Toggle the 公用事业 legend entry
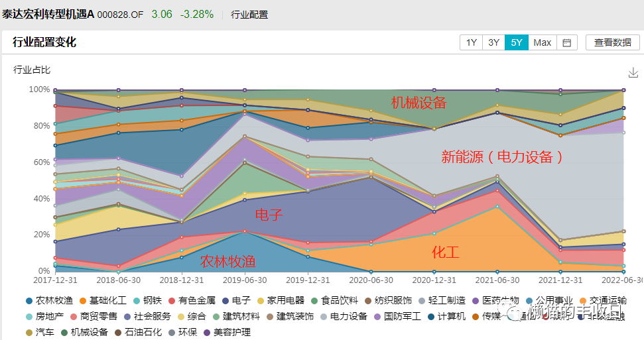The height and width of the screenshot is (340, 644). click(x=549, y=301)
